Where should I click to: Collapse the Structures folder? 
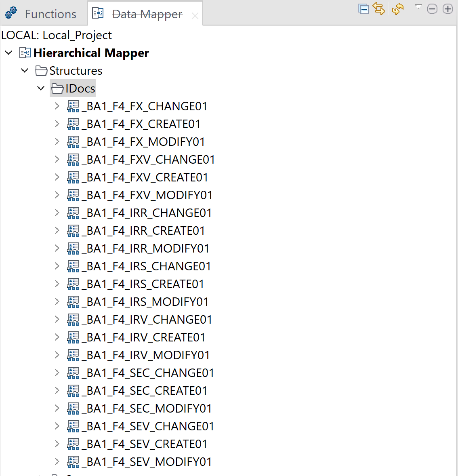[x=24, y=70]
